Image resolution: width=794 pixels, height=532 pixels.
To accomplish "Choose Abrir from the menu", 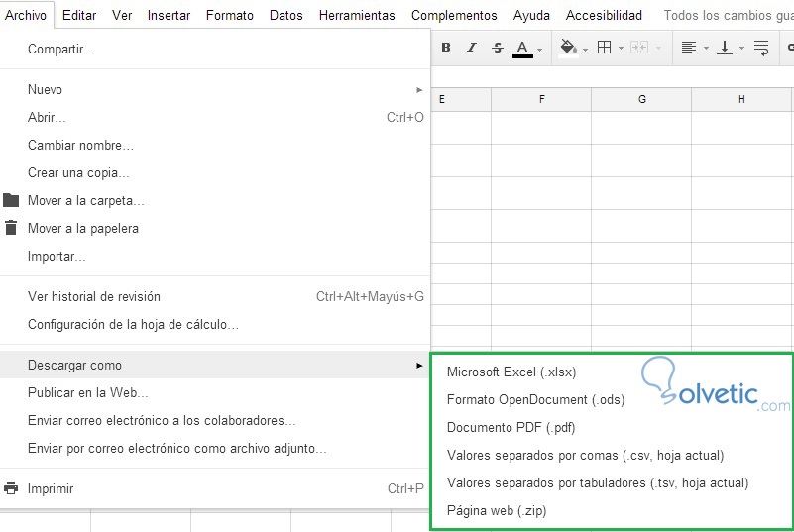I will pos(215,118).
